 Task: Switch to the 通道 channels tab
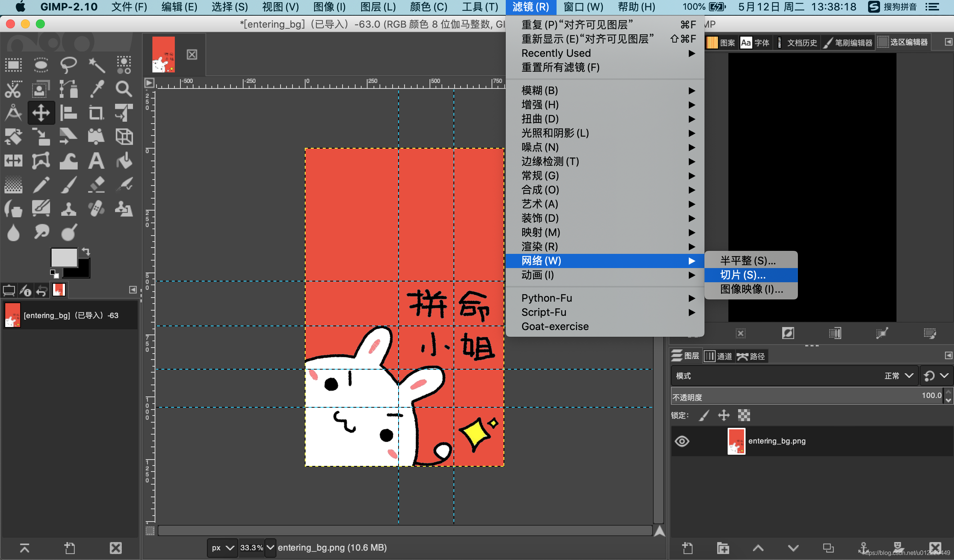pyautogui.click(x=719, y=356)
